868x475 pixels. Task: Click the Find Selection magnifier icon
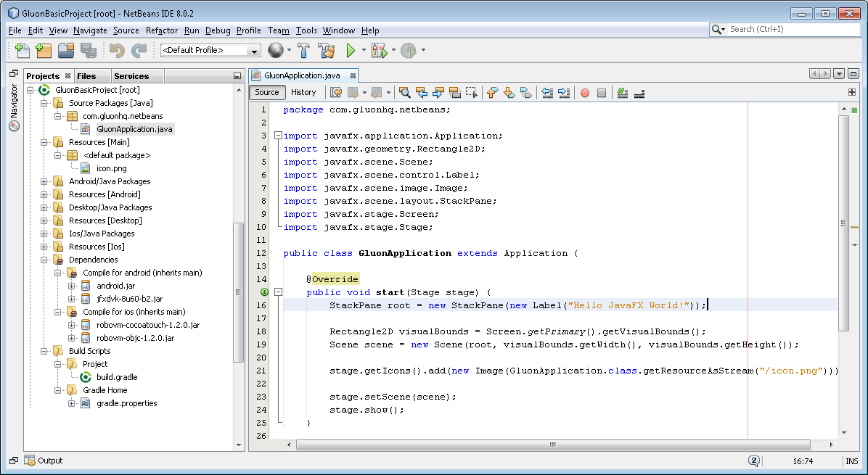click(x=405, y=93)
